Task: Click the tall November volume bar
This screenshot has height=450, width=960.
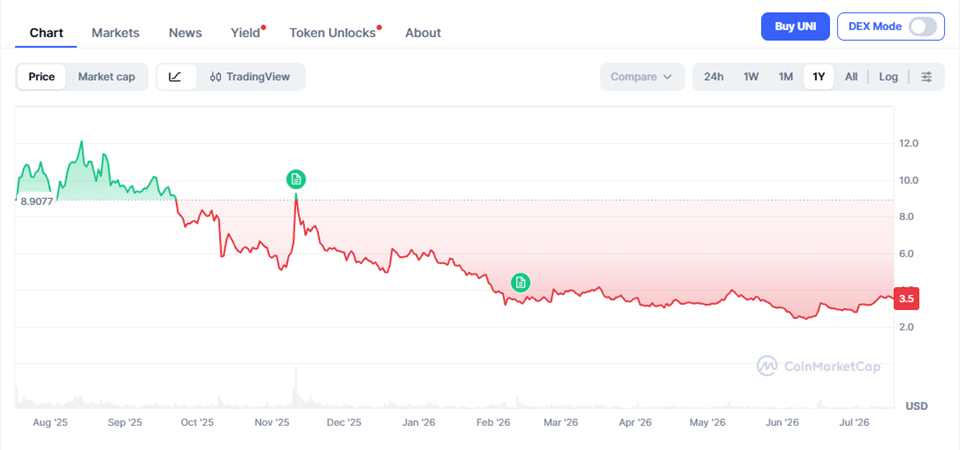Action: pos(296,387)
